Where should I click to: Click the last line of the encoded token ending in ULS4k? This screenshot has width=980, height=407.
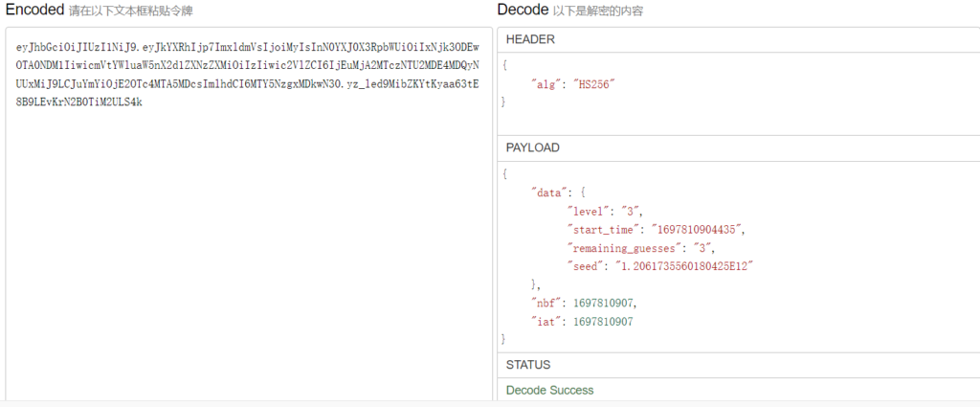(x=78, y=102)
